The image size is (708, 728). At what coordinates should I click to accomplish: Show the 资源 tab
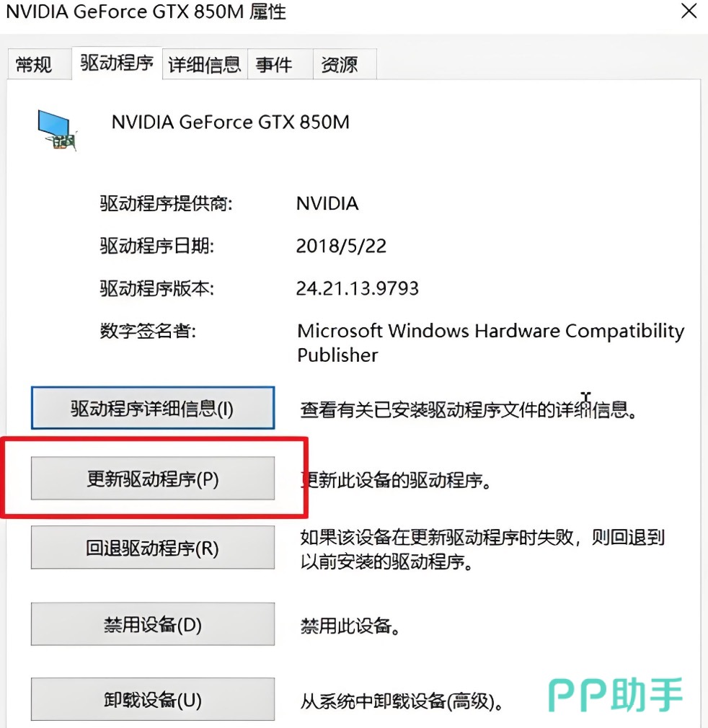pos(339,65)
